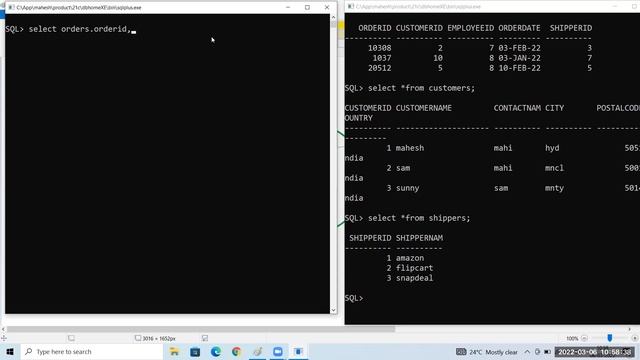Viewport: 640px width, 360px height.
Task: Click order ID 20512 in right window
Action: click(380, 68)
